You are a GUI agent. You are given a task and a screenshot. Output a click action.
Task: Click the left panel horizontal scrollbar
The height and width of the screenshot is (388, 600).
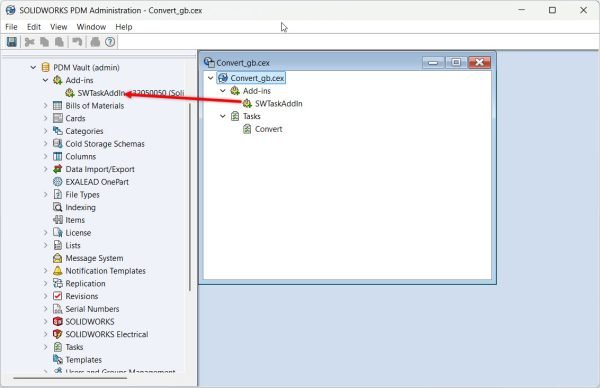pos(70,378)
